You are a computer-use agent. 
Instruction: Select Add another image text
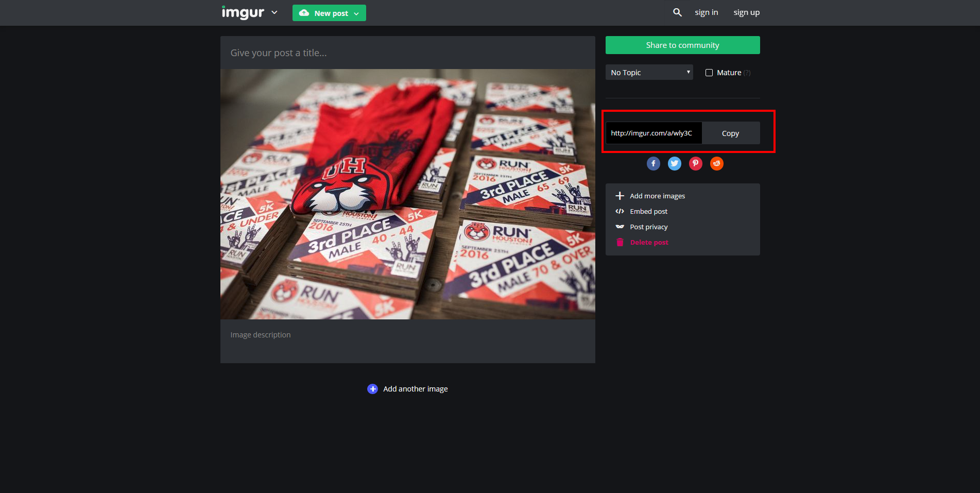tap(415, 389)
